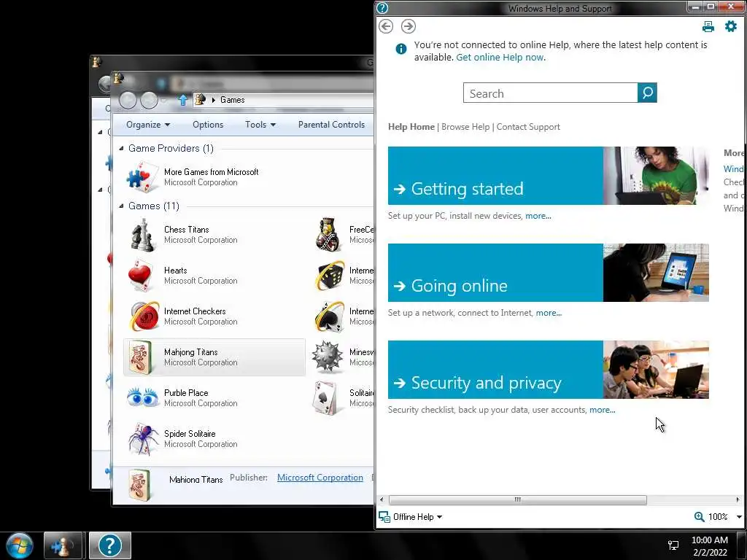Collapse the Game Providers group
This screenshot has height=560, width=747.
[x=121, y=149]
